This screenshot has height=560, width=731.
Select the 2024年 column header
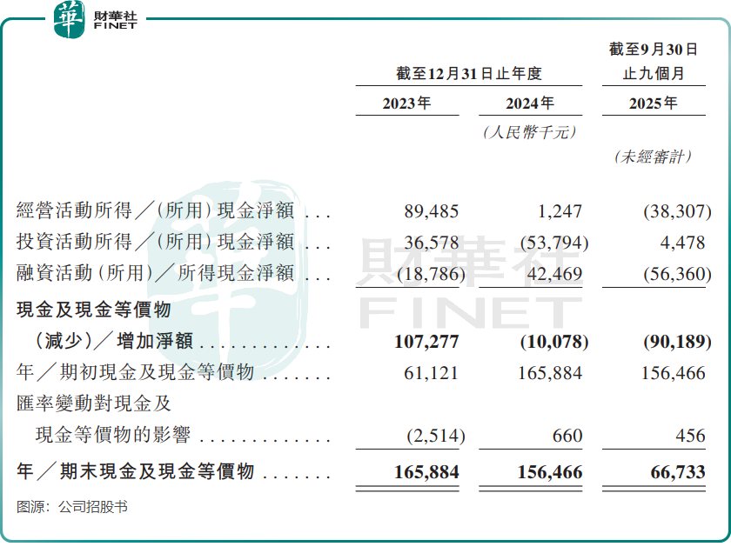530,103
